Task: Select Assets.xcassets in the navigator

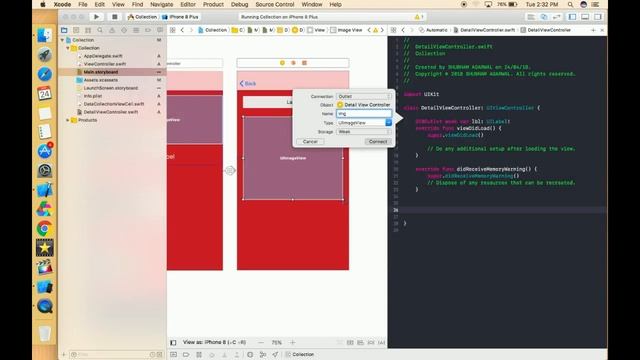Action: click(x=100, y=80)
